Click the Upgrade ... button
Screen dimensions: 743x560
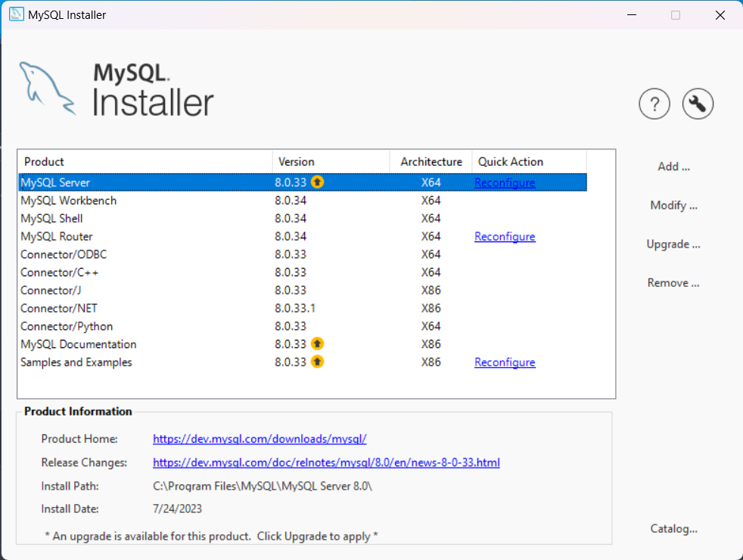click(673, 244)
